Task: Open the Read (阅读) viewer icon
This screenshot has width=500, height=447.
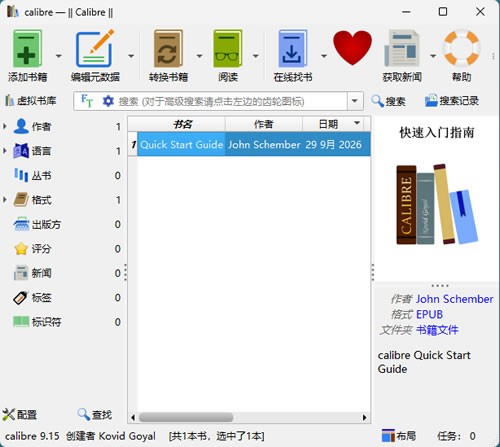Action: point(228,49)
